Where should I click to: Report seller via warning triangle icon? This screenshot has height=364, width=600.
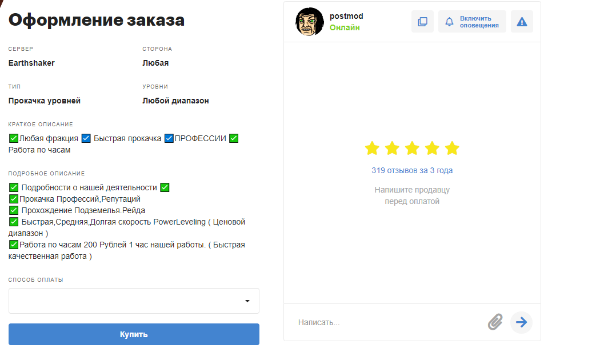(522, 22)
